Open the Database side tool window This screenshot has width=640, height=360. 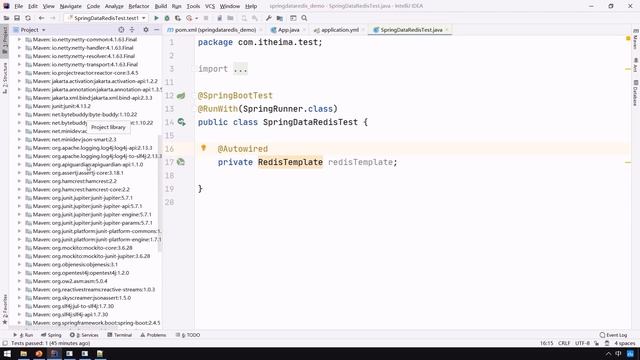[636, 93]
